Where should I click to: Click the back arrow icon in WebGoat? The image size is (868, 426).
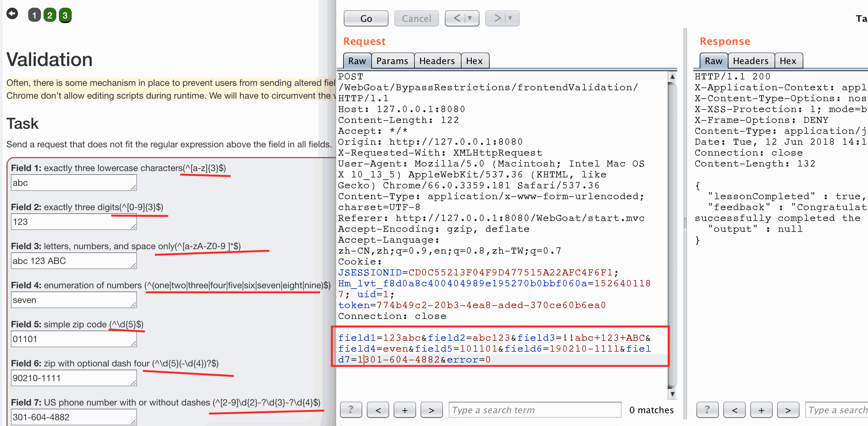click(12, 14)
